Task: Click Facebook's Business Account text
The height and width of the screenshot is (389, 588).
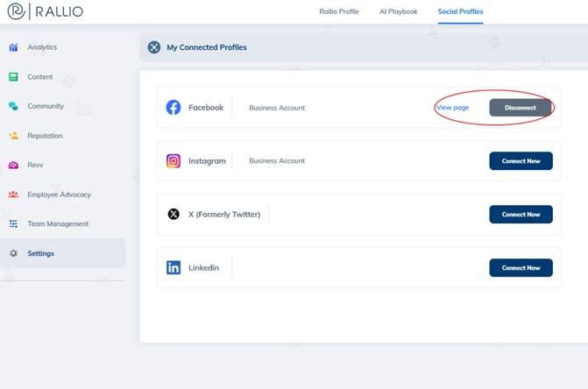Action: [x=277, y=108]
